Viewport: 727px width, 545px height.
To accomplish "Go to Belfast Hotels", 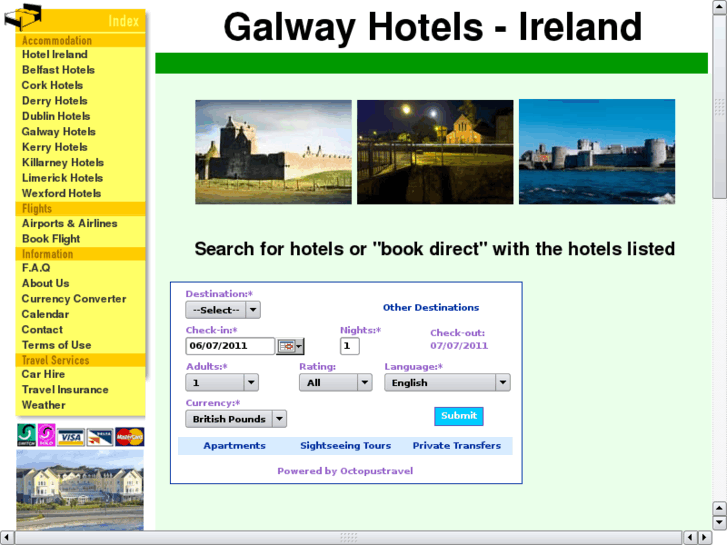I will (58, 70).
